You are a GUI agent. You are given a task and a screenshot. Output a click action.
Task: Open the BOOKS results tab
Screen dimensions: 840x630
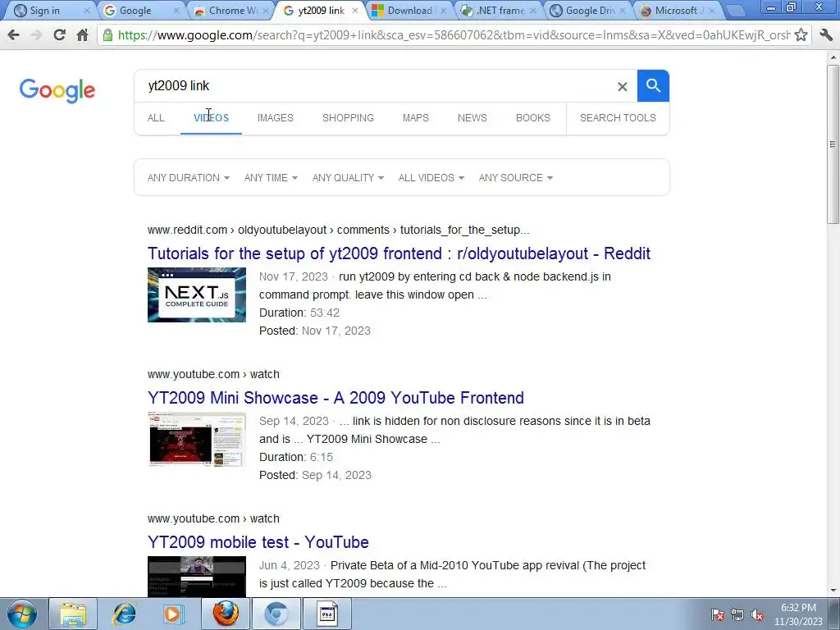(x=533, y=118)
